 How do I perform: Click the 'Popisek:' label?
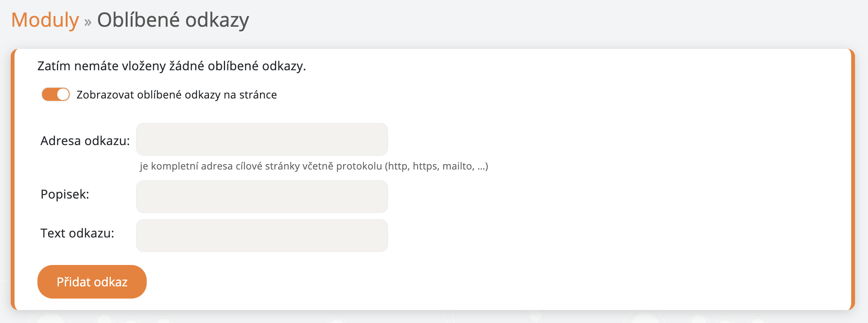pos(65,194)
